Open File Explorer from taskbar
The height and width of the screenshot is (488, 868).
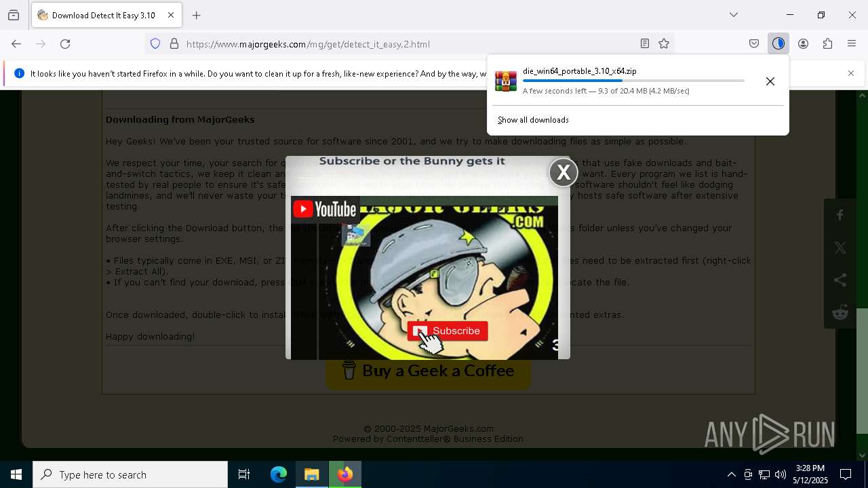311,474
